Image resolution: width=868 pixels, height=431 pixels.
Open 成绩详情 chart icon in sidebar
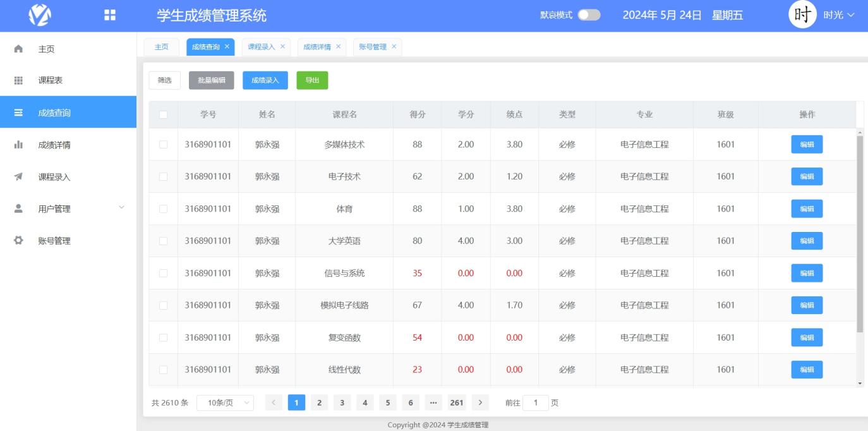(x=17, y=144)
